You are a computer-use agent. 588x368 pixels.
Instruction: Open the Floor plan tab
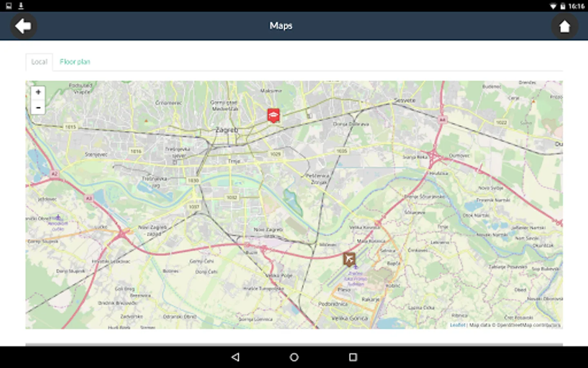(75, 62)
